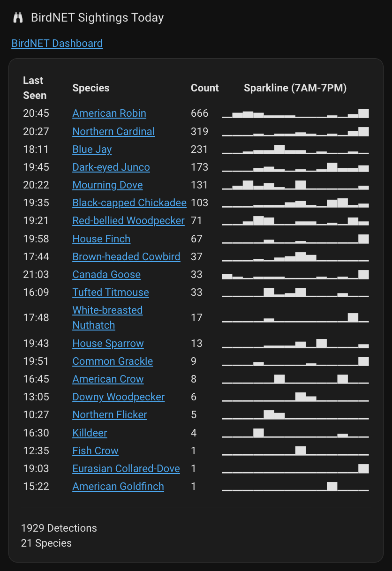This screenshot has height=571, width=392.
Task: Open the Eurasian Collared-Dove link
Action: [126, 469]
